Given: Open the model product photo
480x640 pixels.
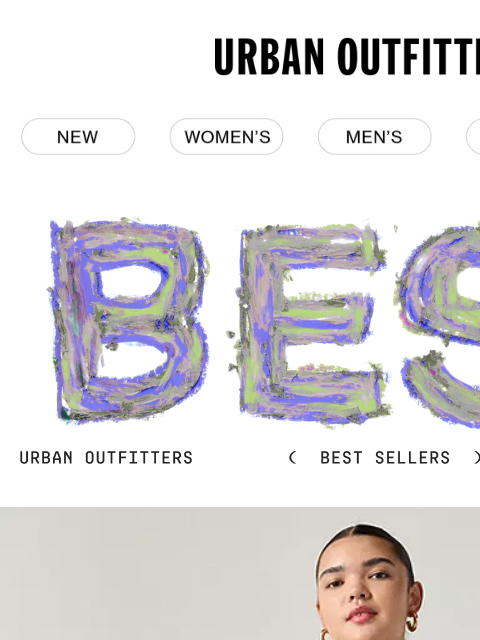Looking at the screenshot, I should click(240, 573).
